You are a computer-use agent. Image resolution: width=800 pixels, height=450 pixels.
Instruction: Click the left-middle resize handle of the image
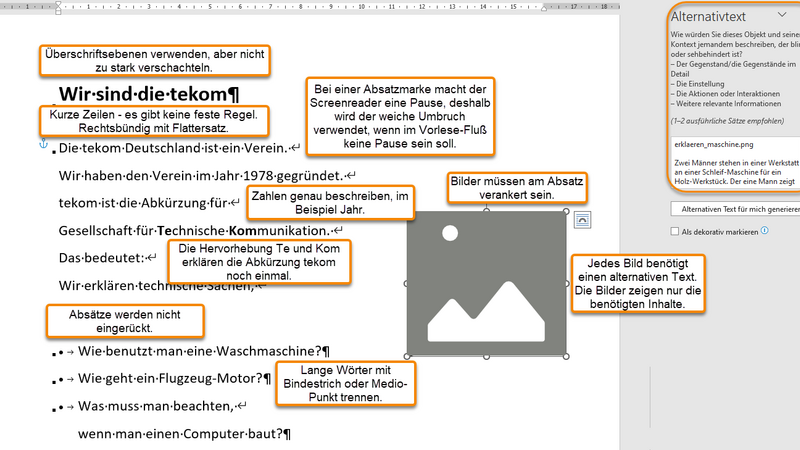[406, 284]
